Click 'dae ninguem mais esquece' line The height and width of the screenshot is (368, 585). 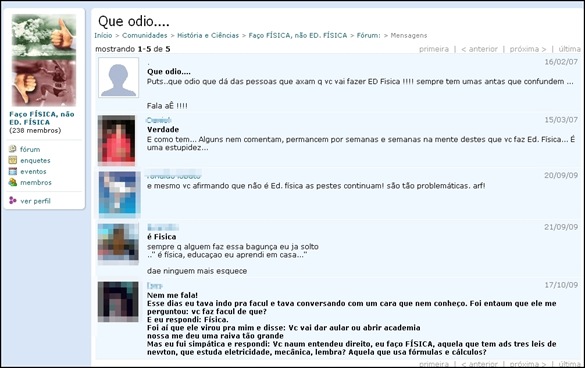197,271
